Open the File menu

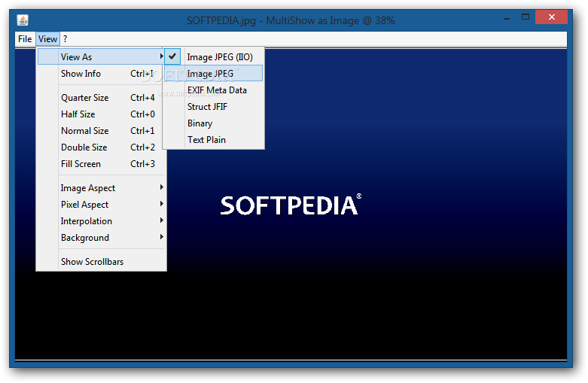25,39
